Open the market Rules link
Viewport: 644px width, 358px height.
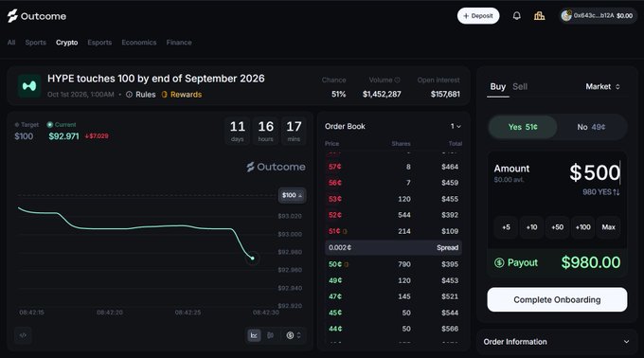tap(141, 95)
